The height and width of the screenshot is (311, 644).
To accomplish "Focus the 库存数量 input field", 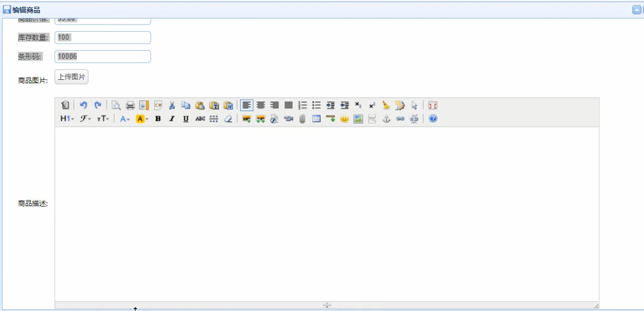I will point(103,37).
